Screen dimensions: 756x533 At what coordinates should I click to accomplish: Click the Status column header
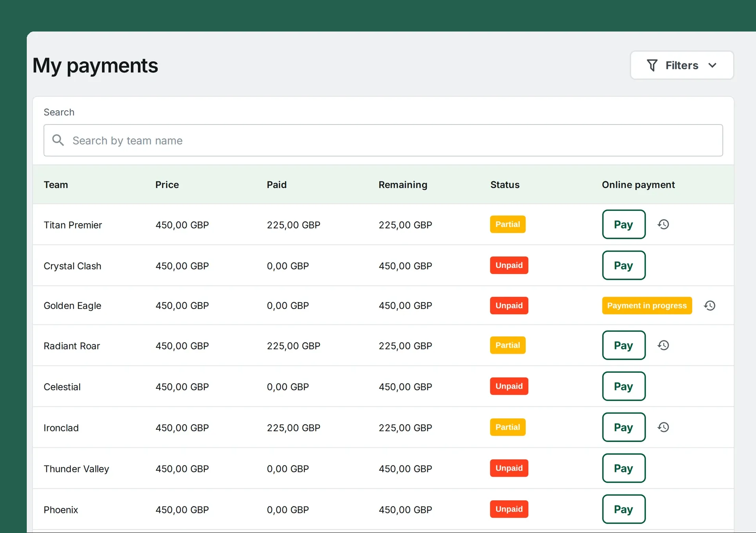point(505,185)
